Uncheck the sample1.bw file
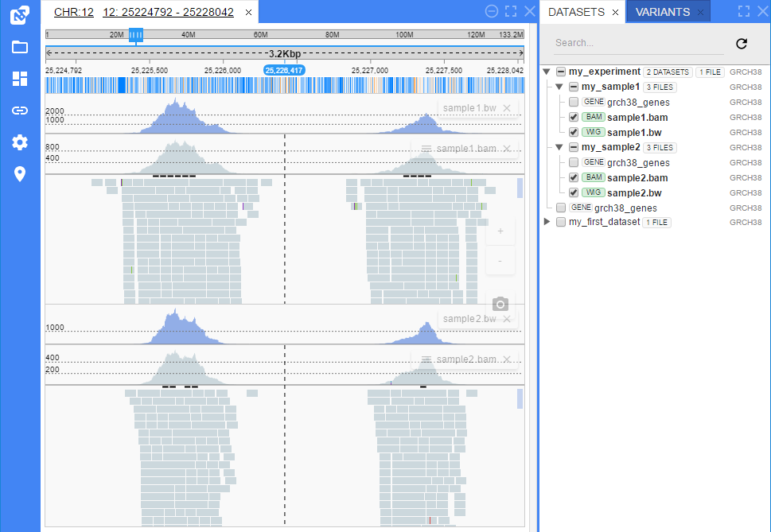This screenshot has width=771, height=532. pyautogui.click(x=574, y=132)
